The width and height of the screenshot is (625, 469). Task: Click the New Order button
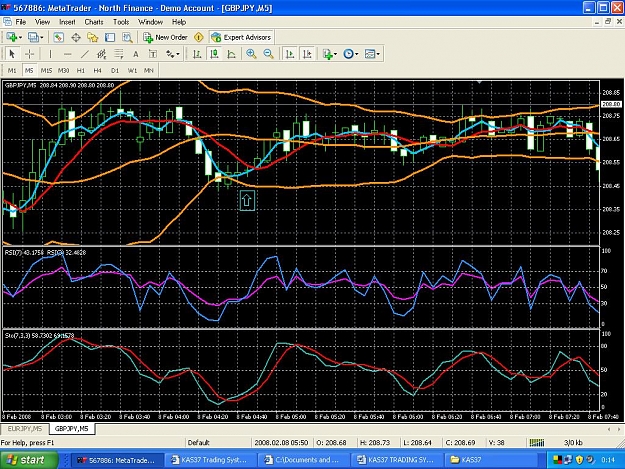tap(165, 37)
